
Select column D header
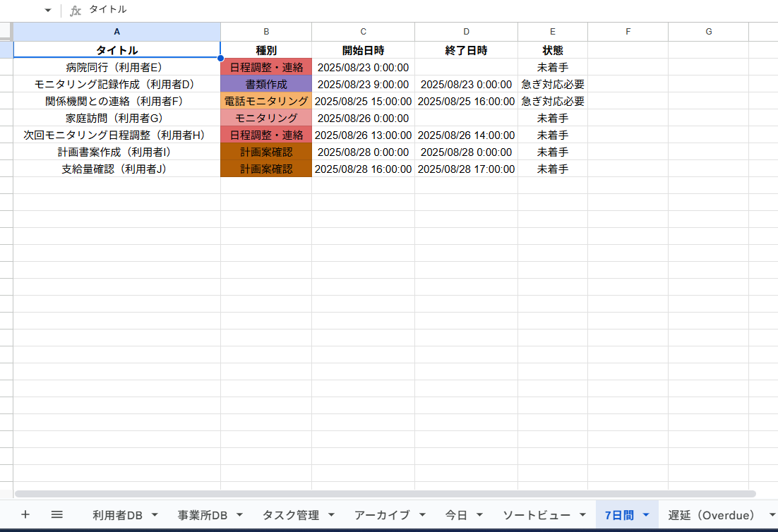tap(467, 32)
